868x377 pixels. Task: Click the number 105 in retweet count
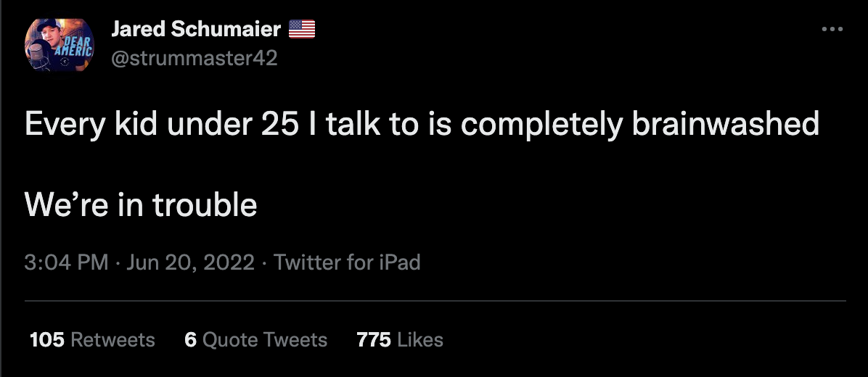(47, 339)
